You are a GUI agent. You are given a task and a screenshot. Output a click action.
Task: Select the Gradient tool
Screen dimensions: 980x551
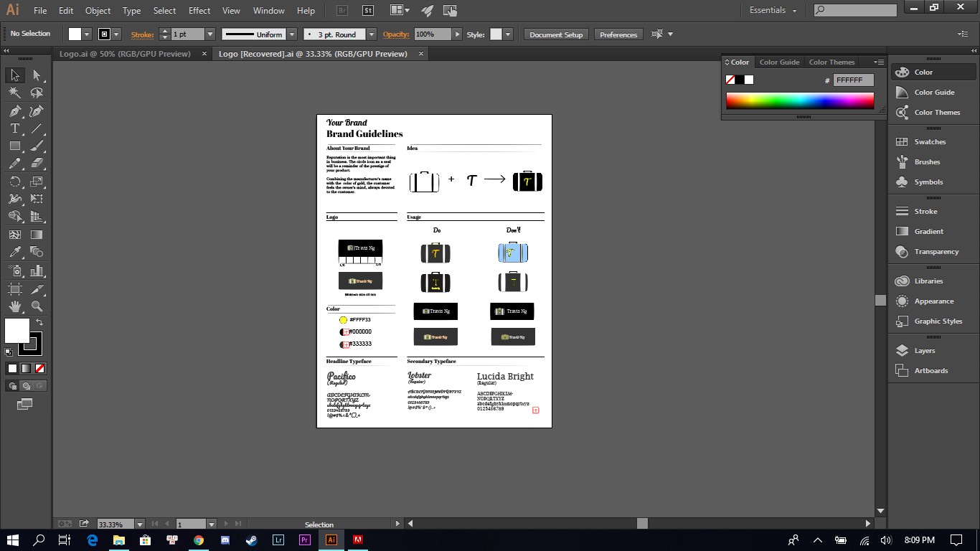37,235
